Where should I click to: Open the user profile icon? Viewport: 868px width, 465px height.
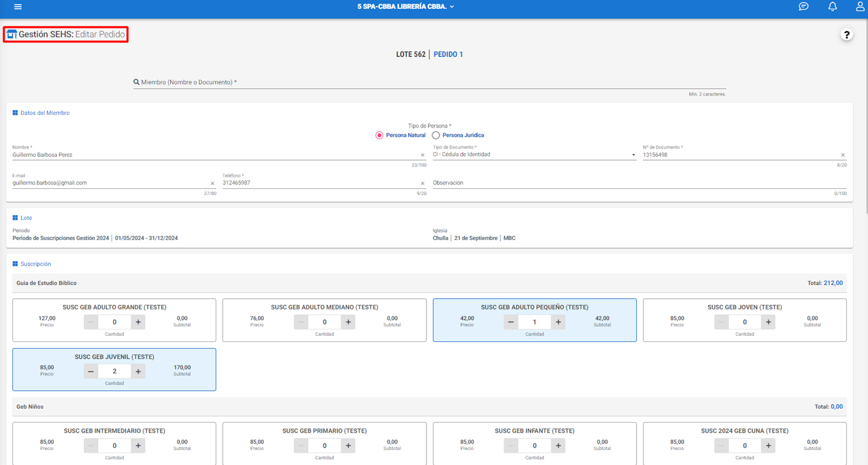(x=860, y=7)
